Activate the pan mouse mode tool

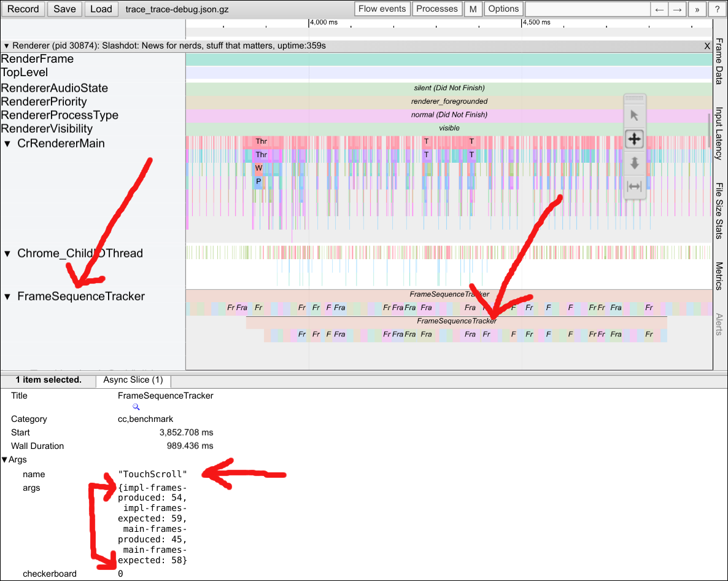(634, 139)
